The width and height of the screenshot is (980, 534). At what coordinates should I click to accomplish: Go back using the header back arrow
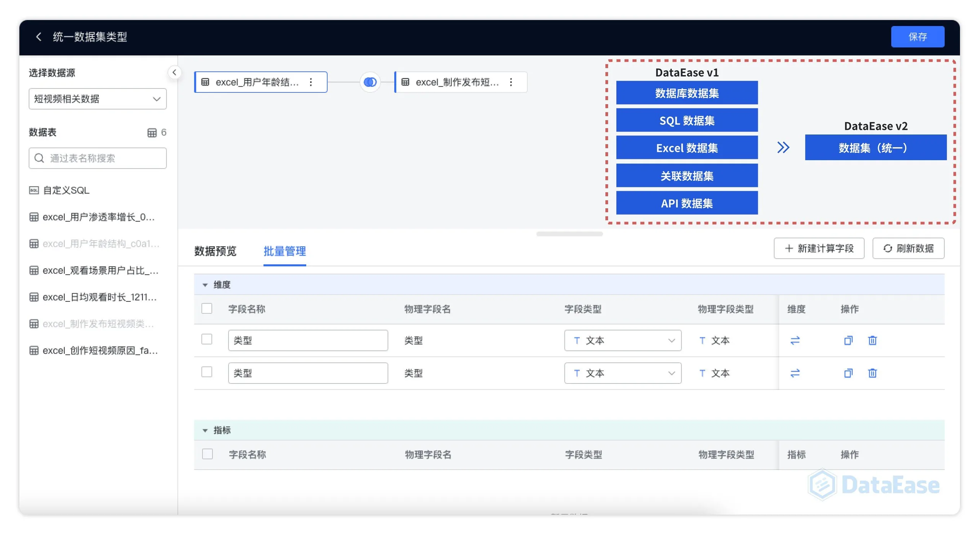[x=39, y=37]
